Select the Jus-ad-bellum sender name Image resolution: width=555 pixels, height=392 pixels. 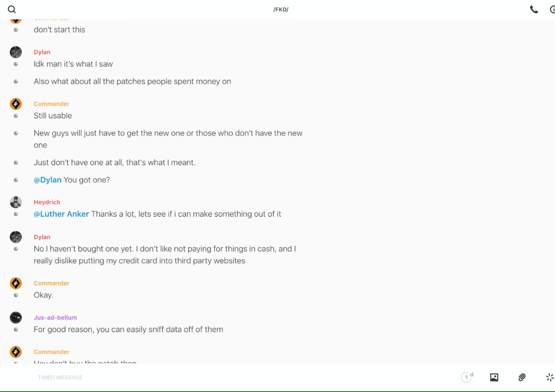[x=55, y=318]
